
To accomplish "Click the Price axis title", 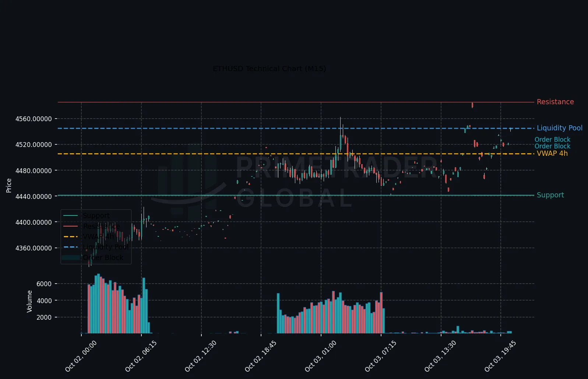I will pyautogui.click(x=9, y=185).
